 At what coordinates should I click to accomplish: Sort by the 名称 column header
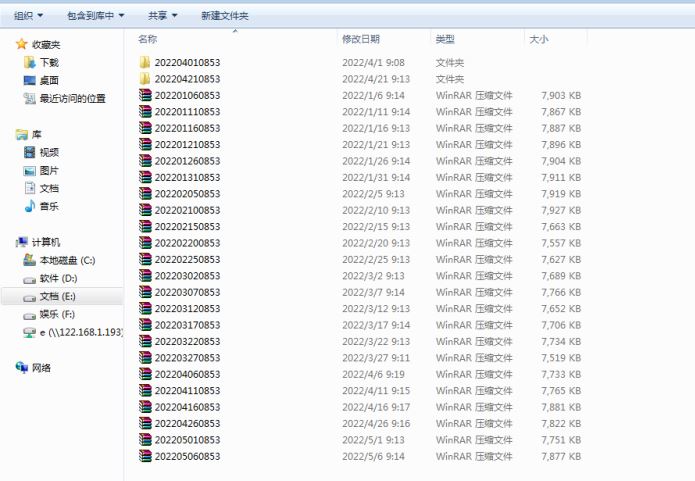click(148, 39)
